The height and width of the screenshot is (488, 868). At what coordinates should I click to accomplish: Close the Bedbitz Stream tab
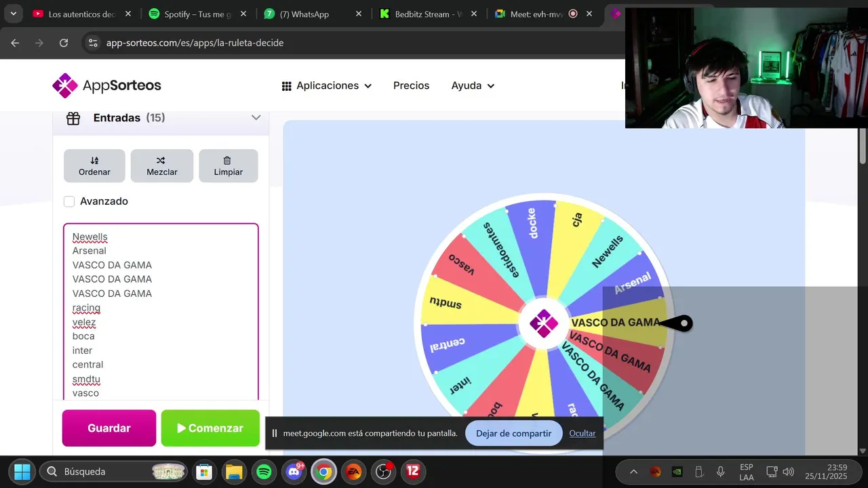pyautogui.click(x=474, y=14)
